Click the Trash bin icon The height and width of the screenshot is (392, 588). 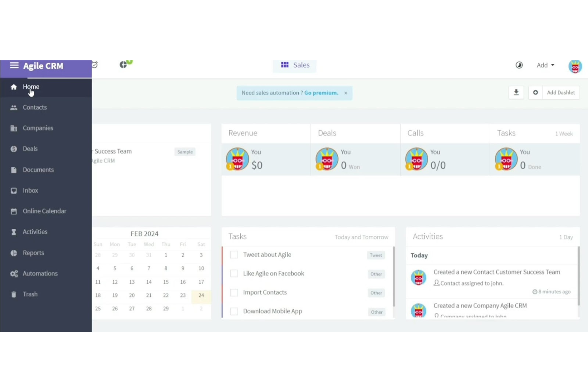pos(14,294)
